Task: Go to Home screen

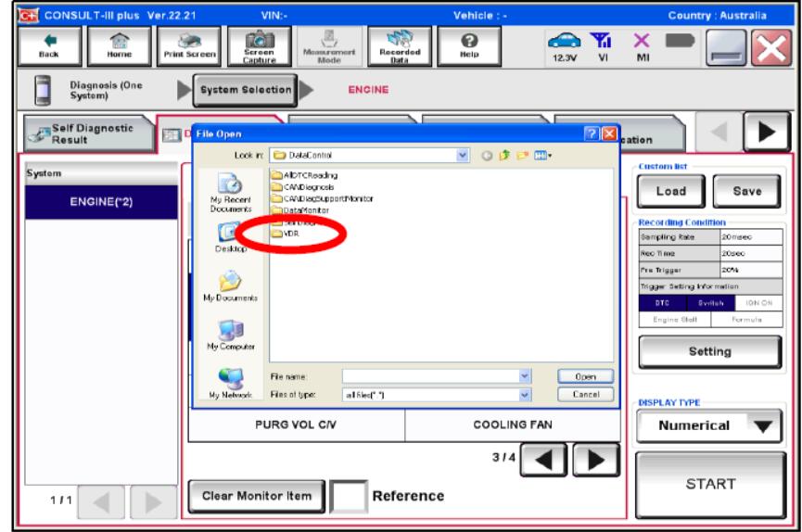Action: [x=120, y=46]
